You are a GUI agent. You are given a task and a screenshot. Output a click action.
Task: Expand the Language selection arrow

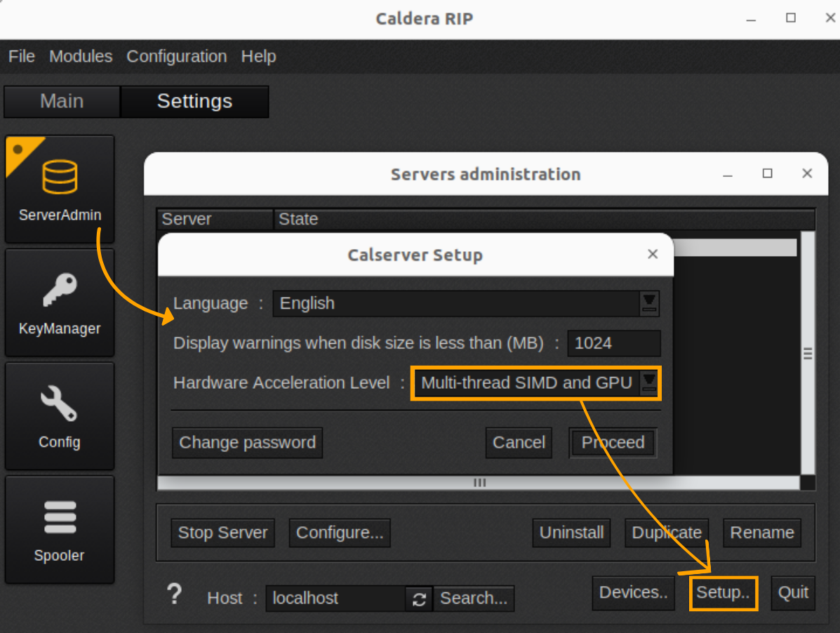pos(646,303)
